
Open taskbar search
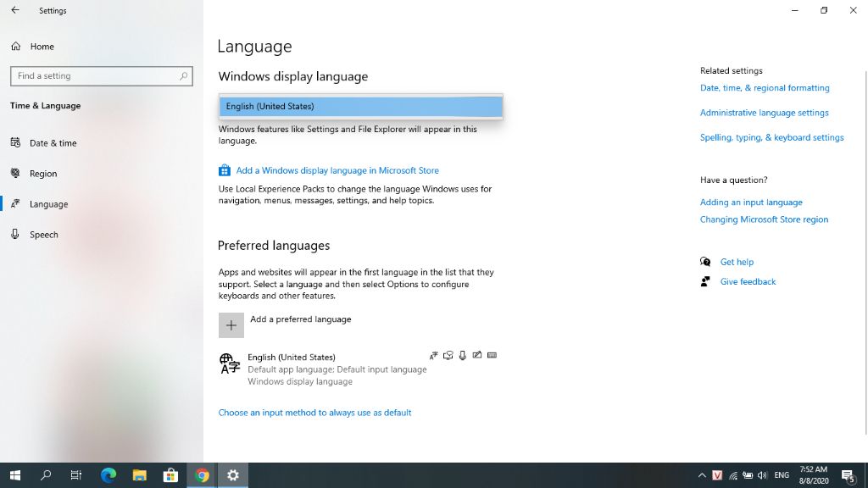pos(46,475)
